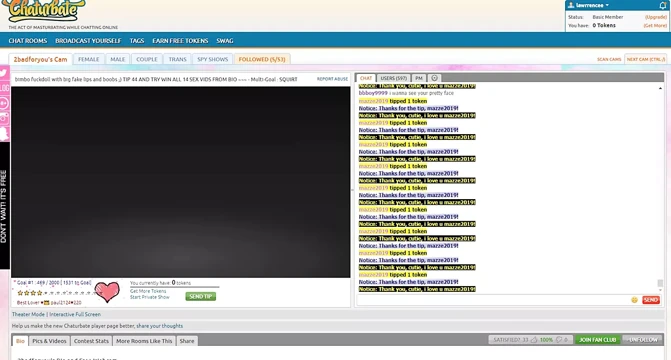Show the USERS (597) tab

pyautogui.click(x=394, y=78)
